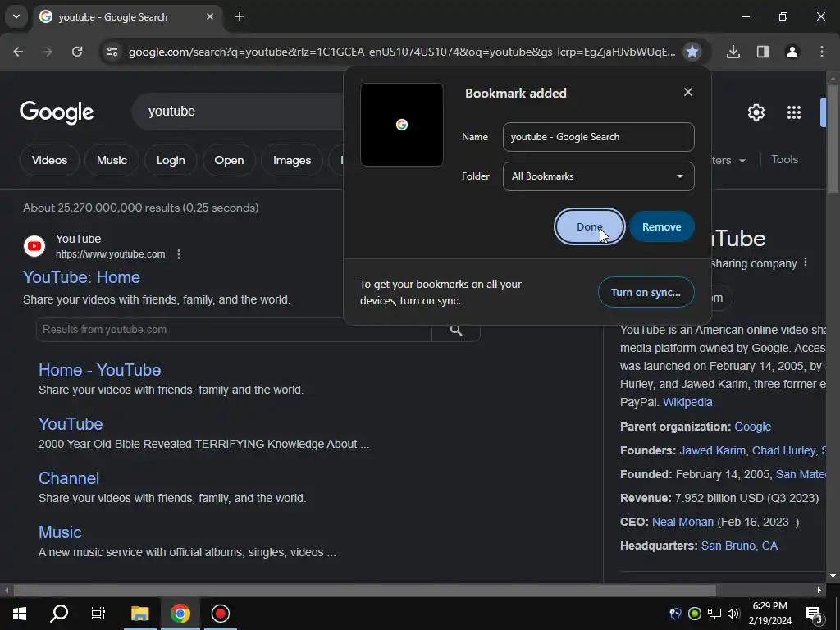This screenshot has height=630, width=840.
Task: Open the Channel sitelink
Action: click(69, 478)
